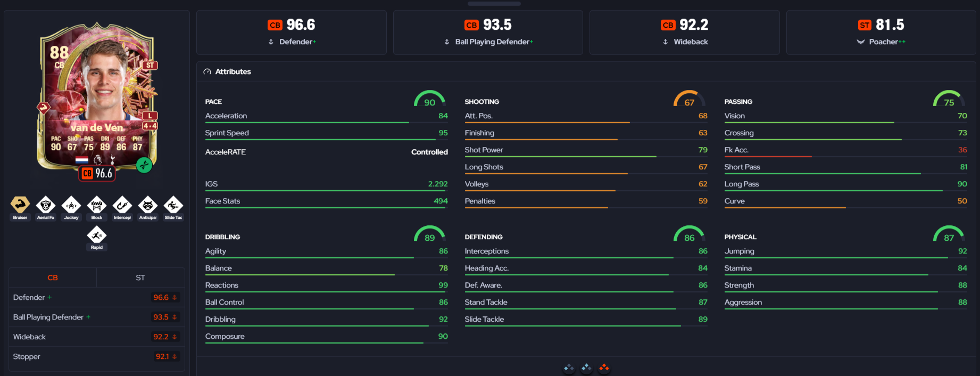Select the two-diamond chemistry level button
Viewport: 980px width, 376px height.
[x=586, y=367]
